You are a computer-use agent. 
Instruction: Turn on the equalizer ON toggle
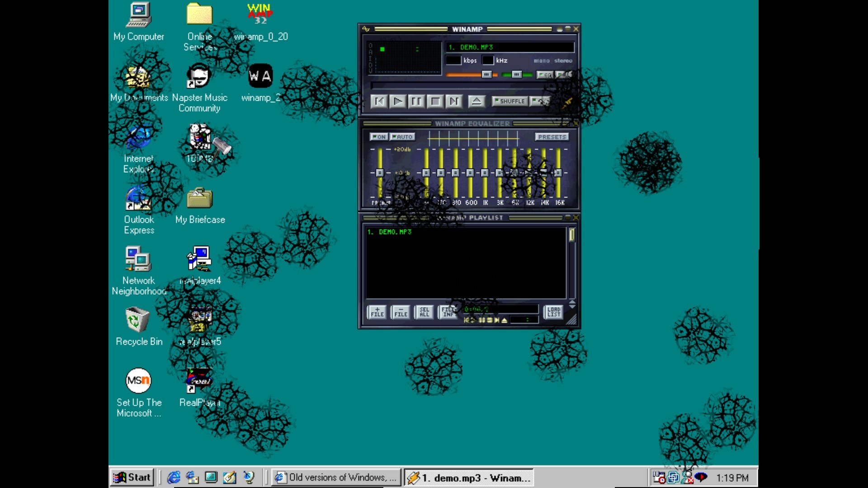coord(379,136)
